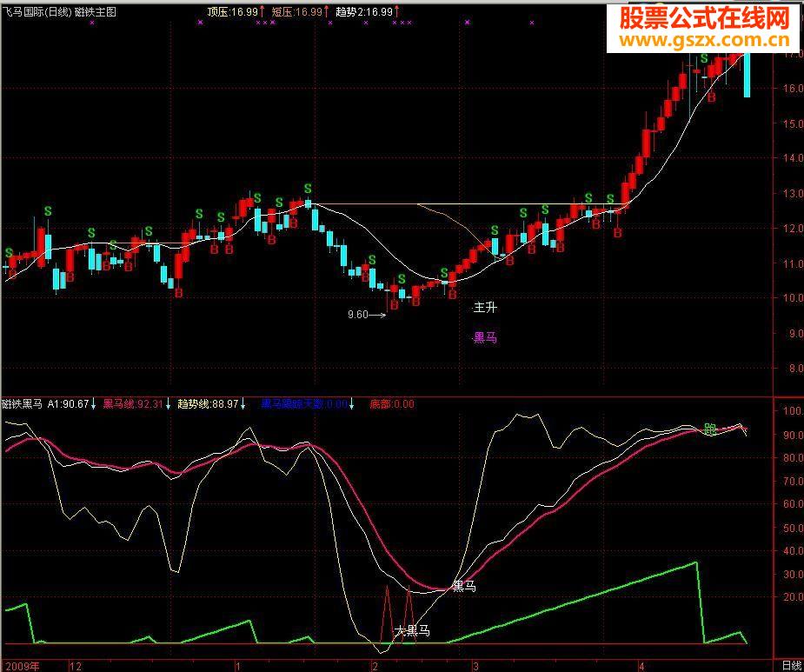
Task: Click the 50.0 level on the indicator axis
Action: (x=793, y=528)
